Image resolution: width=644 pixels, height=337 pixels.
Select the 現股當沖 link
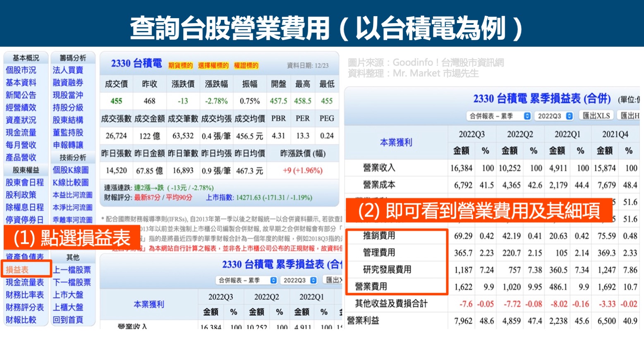(68, 95)
